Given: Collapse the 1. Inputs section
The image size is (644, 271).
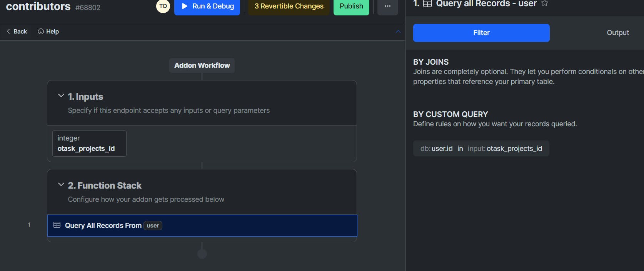Looking at the screenshot, I should pos(61,95).
